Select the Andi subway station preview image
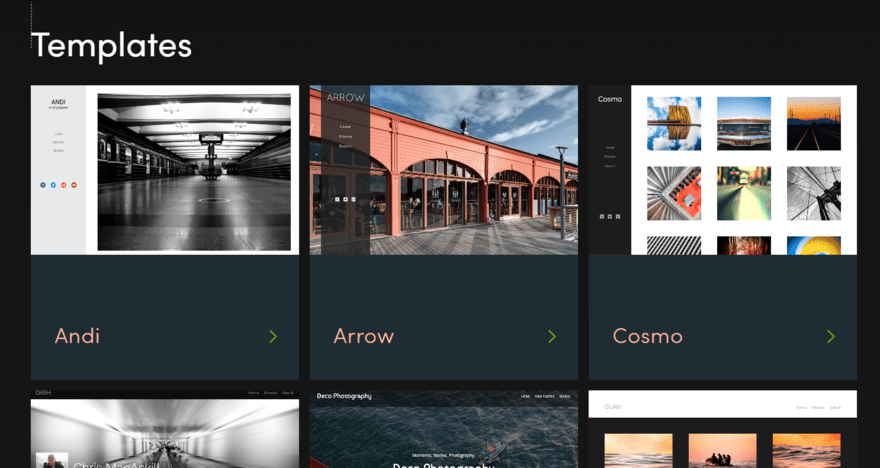The image size is (880, 468). click(x=193, y=172)
